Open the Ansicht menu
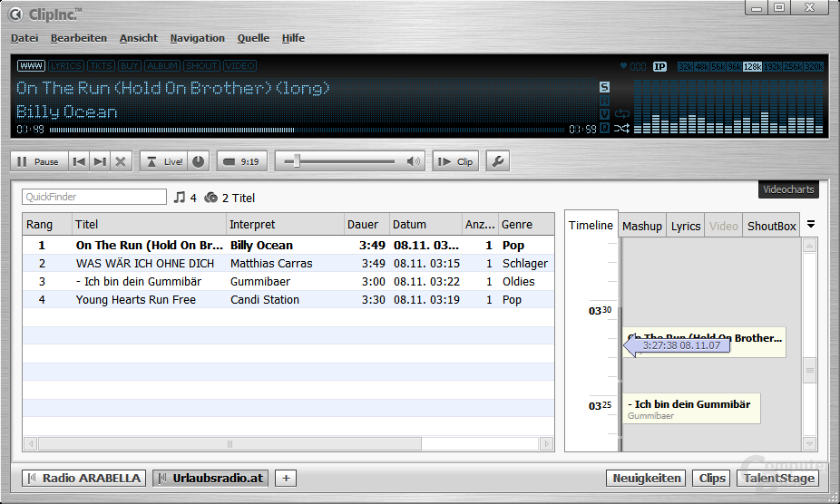Image resolution: width=840 pixels, height=504 pixels. pos(139,38)
